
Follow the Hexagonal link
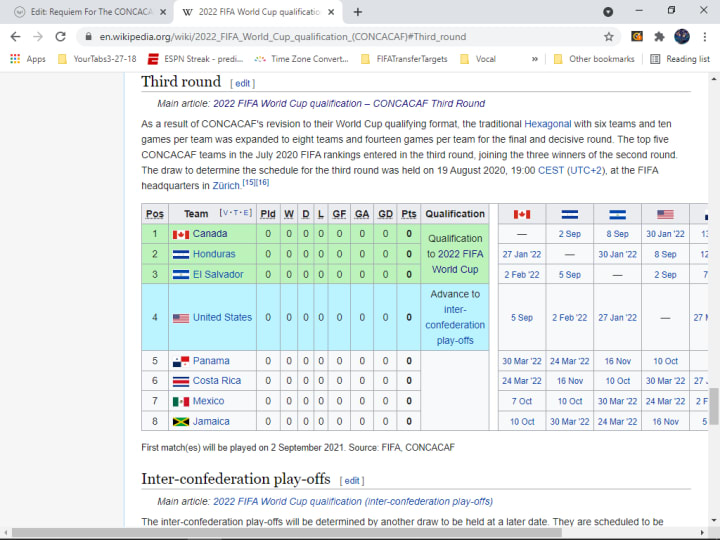[547, 124]
